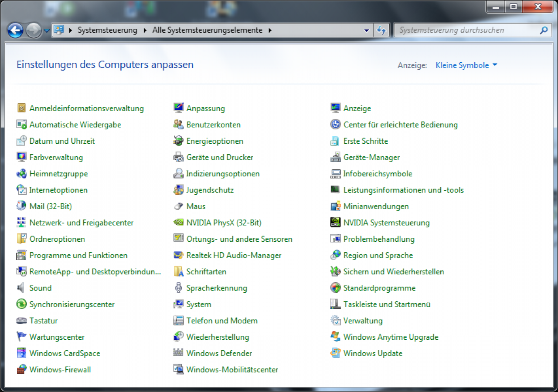The height and width of the screenshot is (392, 558).
Task: Open Windows Anytime Upgrade
Action: [391, 337]
